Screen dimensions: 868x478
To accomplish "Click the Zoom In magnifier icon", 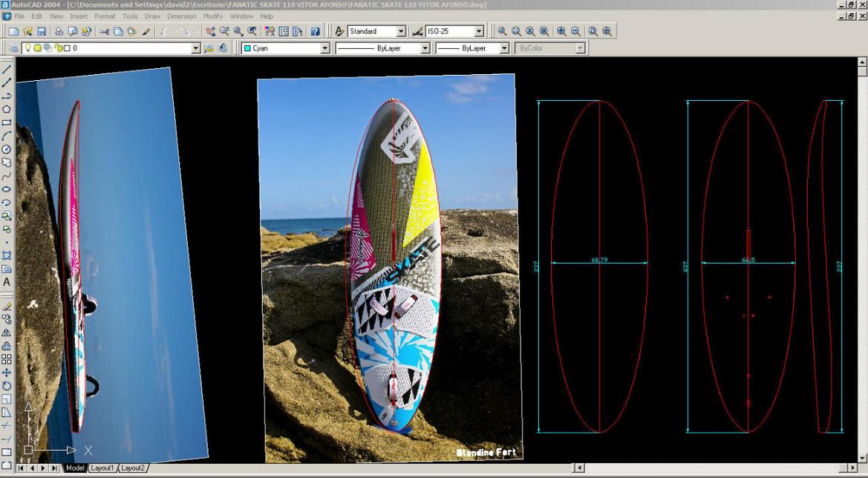I will point(561,31).
